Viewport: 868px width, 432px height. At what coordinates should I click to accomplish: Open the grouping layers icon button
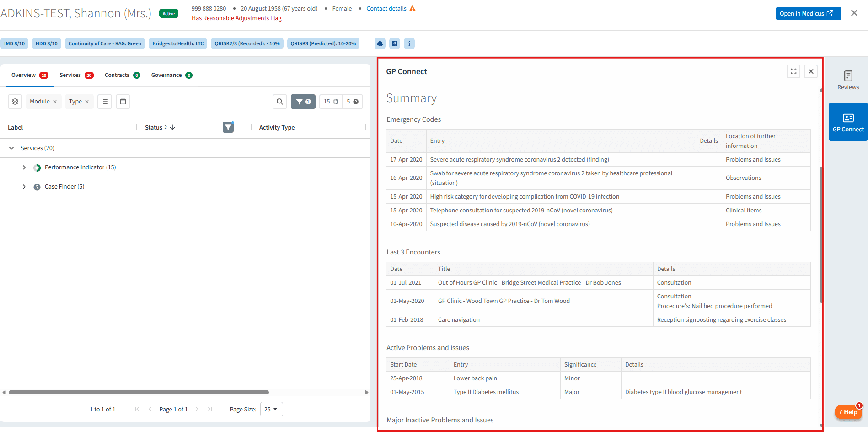pyautogui.click(x=15, y=102)
